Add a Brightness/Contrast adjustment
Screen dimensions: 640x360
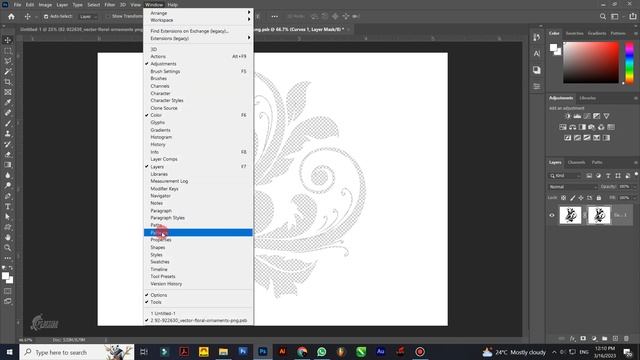tap(567, 116)
